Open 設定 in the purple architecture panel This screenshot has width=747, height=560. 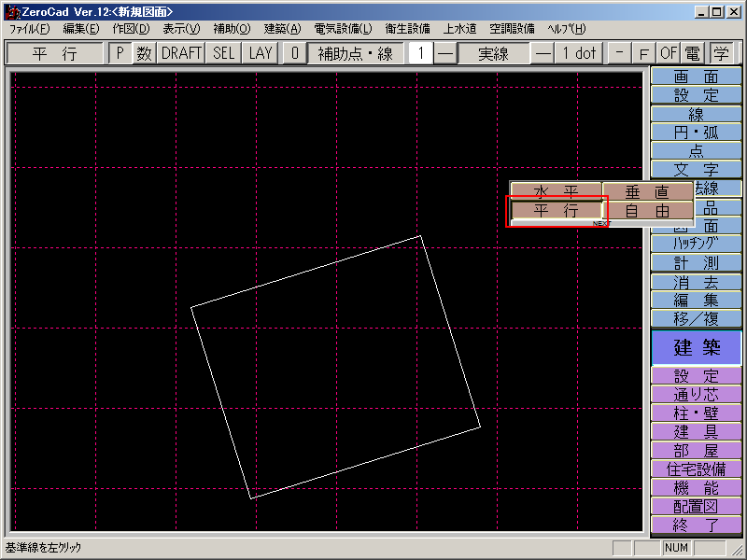[696, 376]
